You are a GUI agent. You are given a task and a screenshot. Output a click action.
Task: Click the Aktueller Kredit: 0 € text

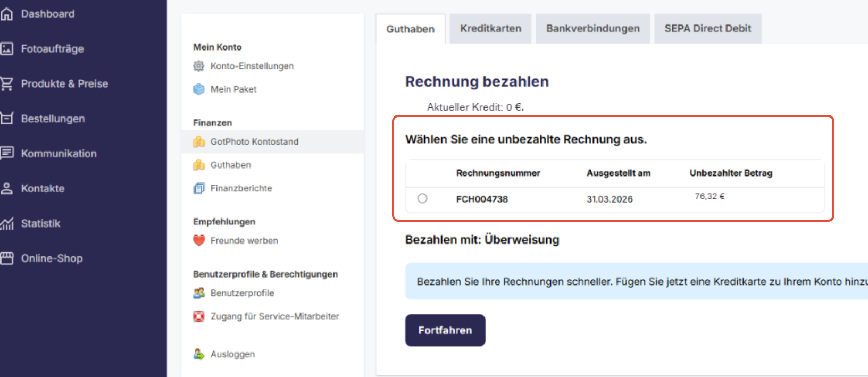click(475, 107)
